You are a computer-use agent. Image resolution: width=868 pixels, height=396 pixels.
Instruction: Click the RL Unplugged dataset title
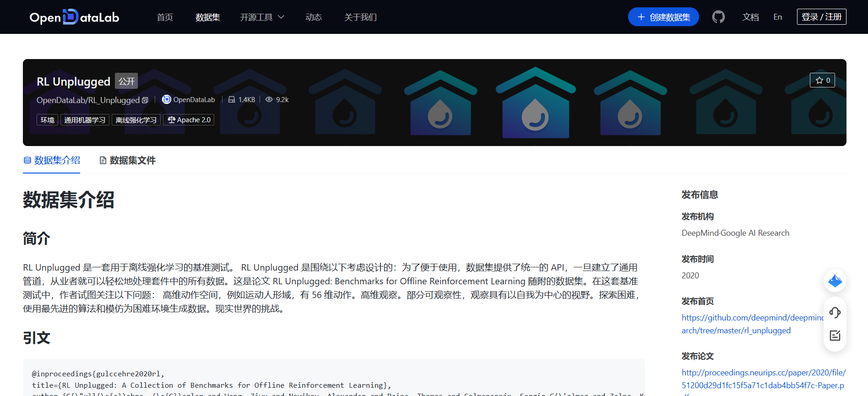pyautogui.click(x=73, y=81)
